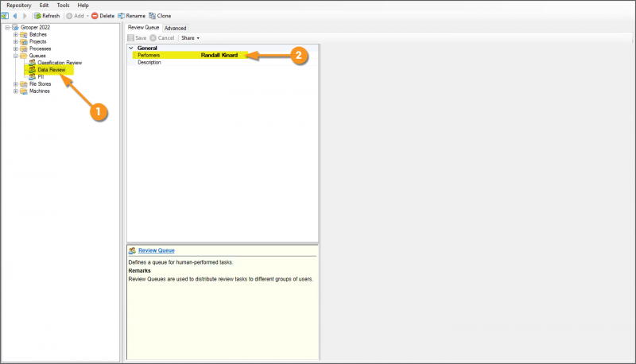Expand the File Stores folder
Image resolution: width=636 pixels, height=364 pixels.
[15, 84]
